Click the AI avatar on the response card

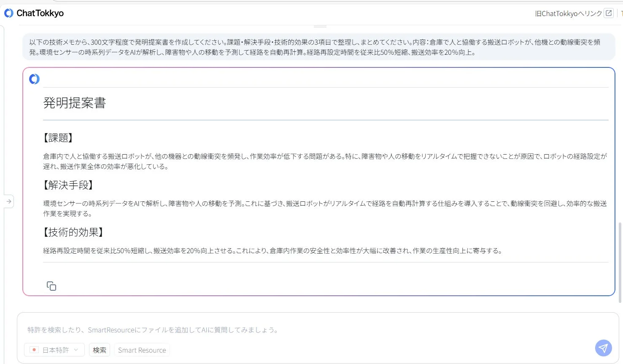[x=34, y=79]
